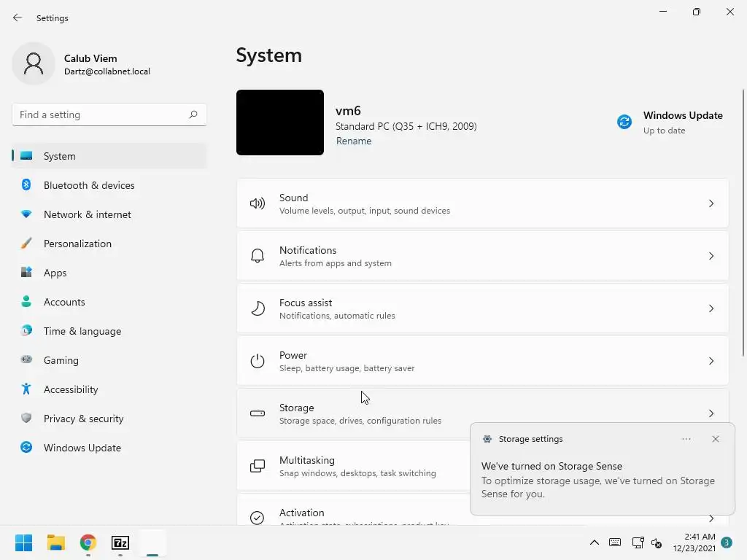
Task: Click the Activation checkmark icon
Action: 258,518
